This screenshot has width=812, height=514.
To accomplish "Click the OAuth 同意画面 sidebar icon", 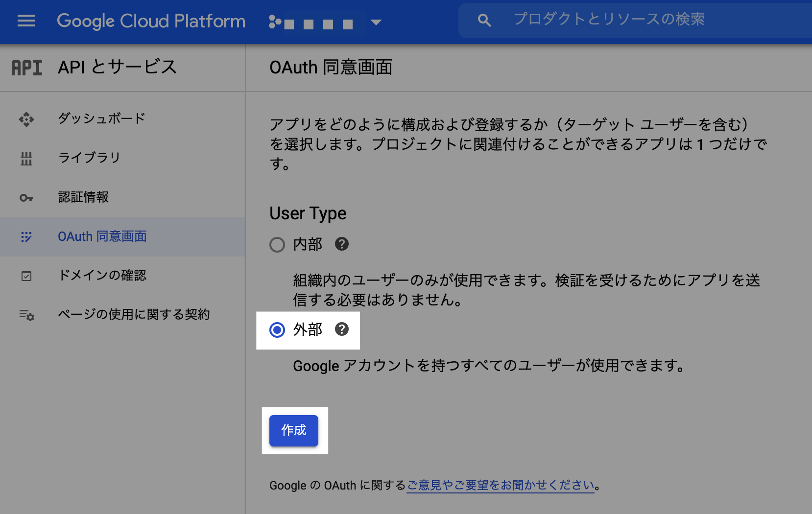I will tap(26, 237).
